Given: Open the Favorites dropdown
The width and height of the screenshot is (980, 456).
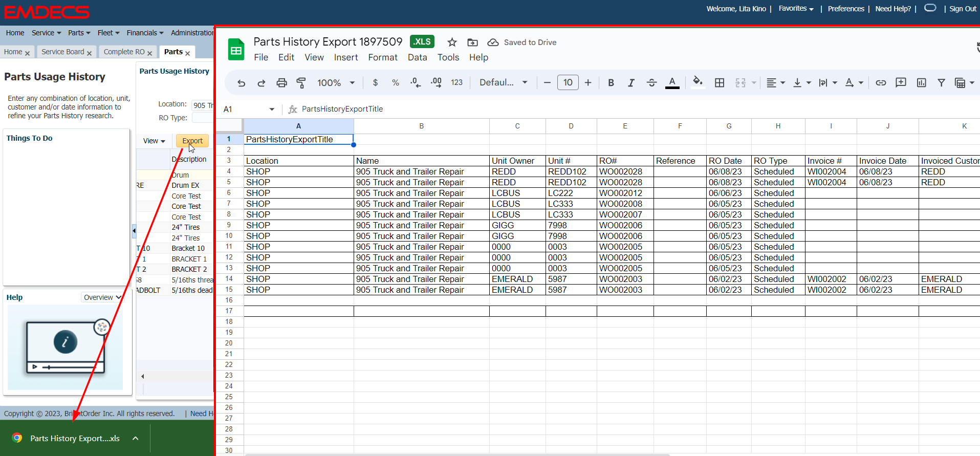Looking at the screenshot, I should [796, 9].
